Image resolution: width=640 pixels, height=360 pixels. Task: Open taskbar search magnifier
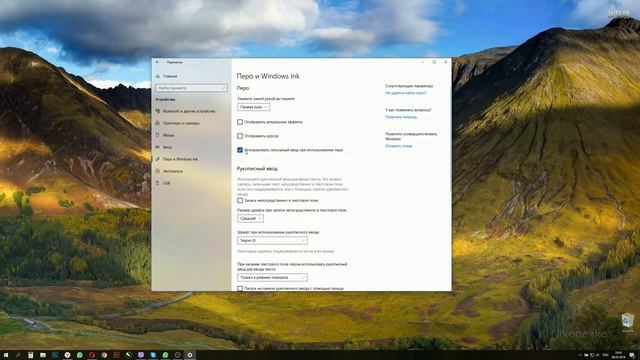tap(18, 355)
